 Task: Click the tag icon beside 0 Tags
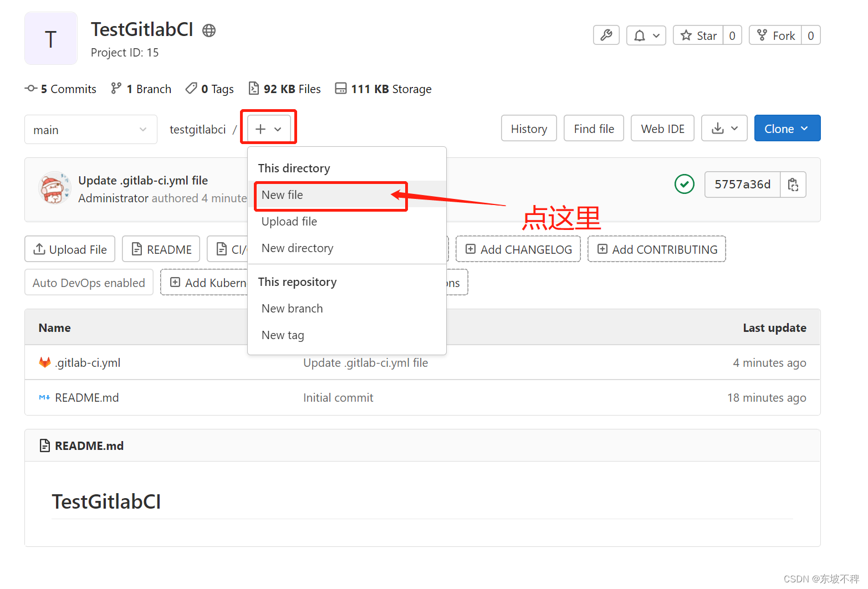191,88
